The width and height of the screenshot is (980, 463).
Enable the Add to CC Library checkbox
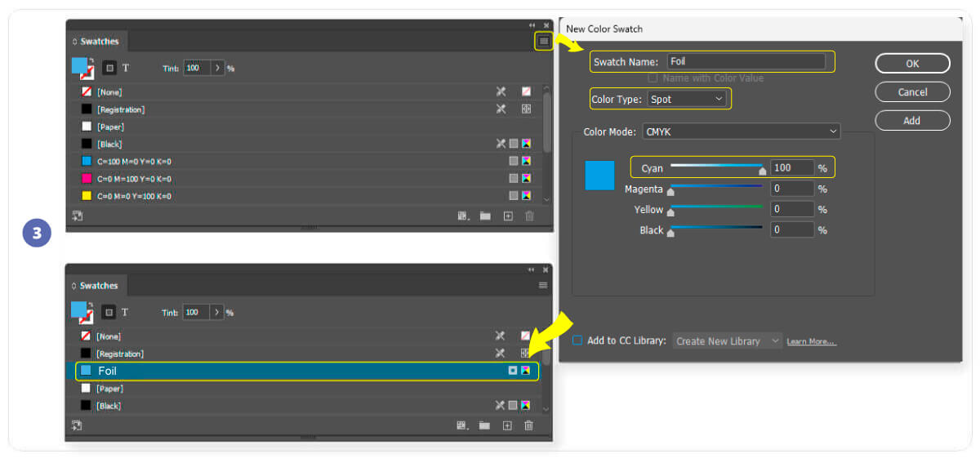click(x=577, y=341)
